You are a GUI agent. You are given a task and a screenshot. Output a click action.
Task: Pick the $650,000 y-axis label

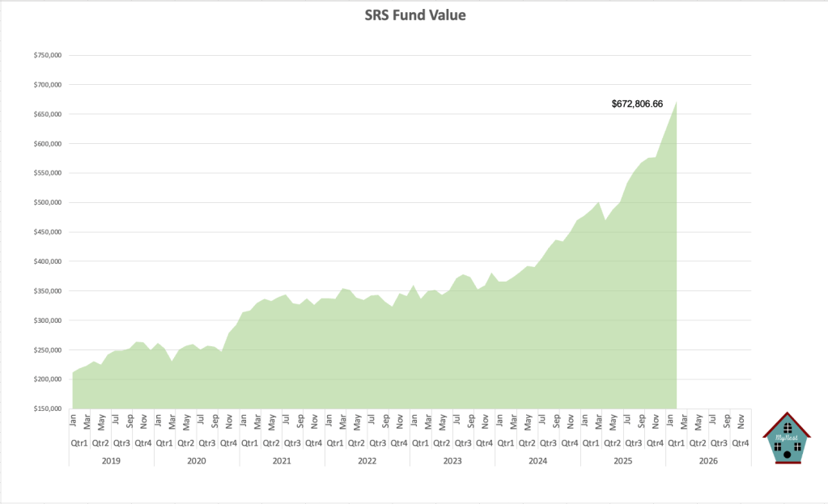click(x=48, y=115)
